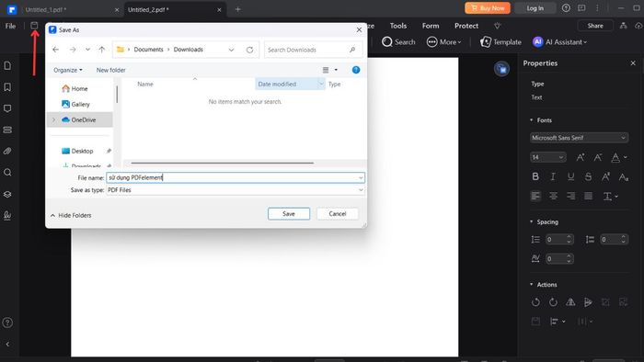Collapse the Spacing section
Viewport: 644px width, 362px height.
click(x=531, y=221)
